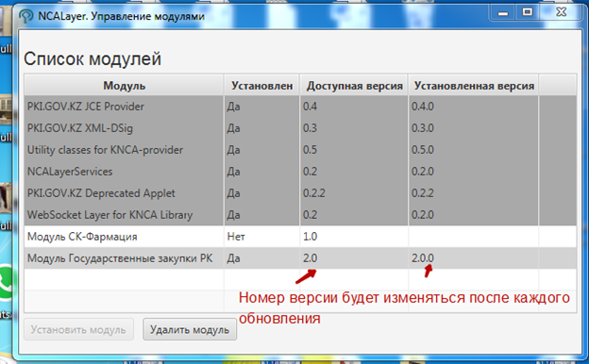
Task: Click the Установить модуль button
Action: coord(78,329)
